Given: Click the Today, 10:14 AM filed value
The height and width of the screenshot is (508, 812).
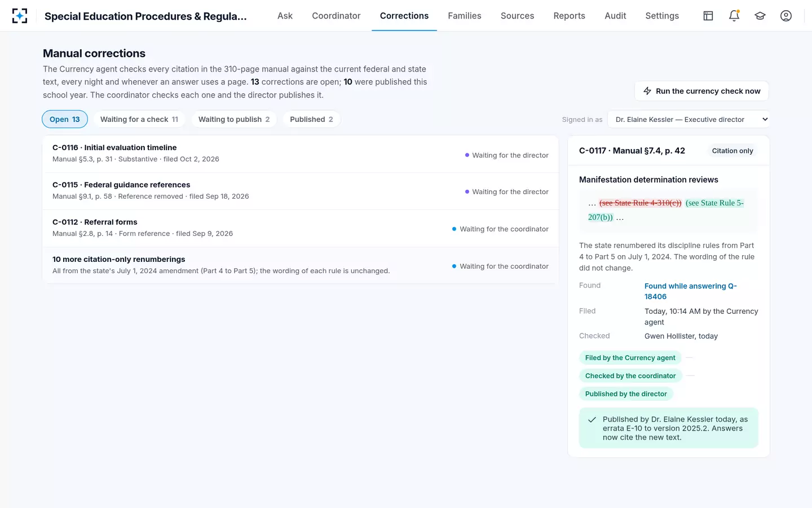Looking at the screenshot, I should (701, 317).
